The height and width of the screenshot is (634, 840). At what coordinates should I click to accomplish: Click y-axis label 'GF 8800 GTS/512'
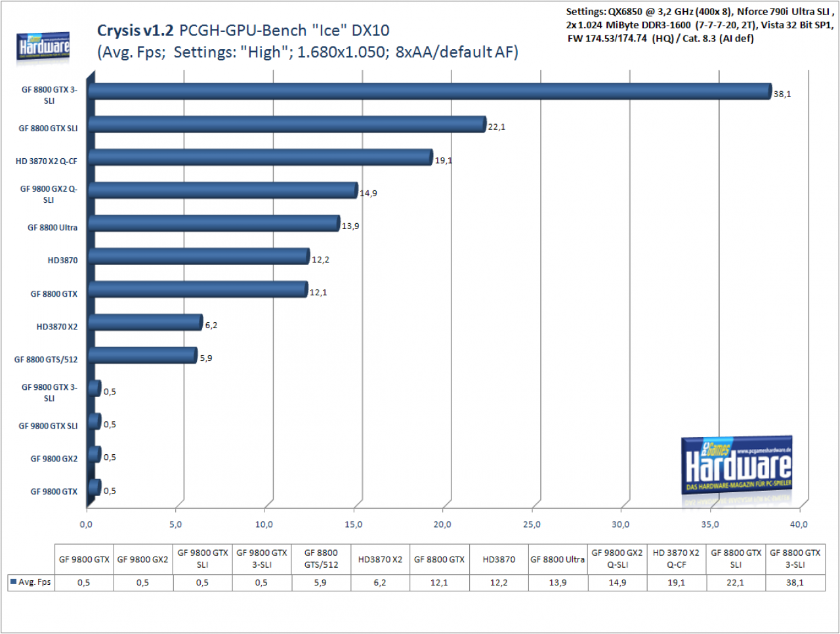pos(46,360)
